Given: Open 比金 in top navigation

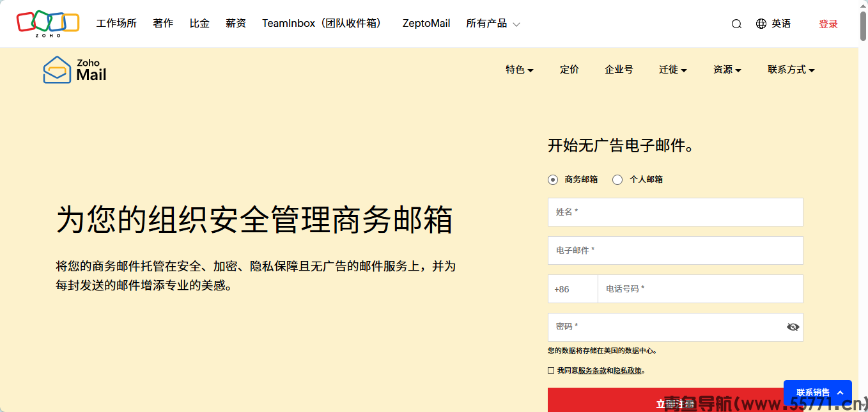Looking at the screenshot, I should [x=199, y=24].
